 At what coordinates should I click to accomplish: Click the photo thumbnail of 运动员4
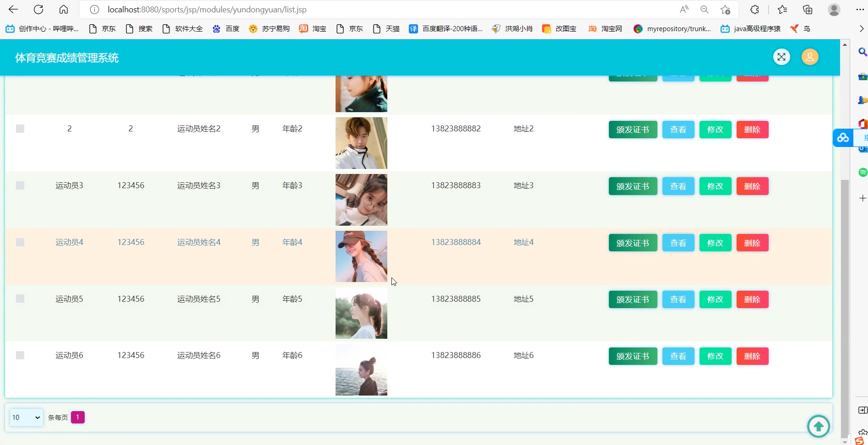click(361, 256)
